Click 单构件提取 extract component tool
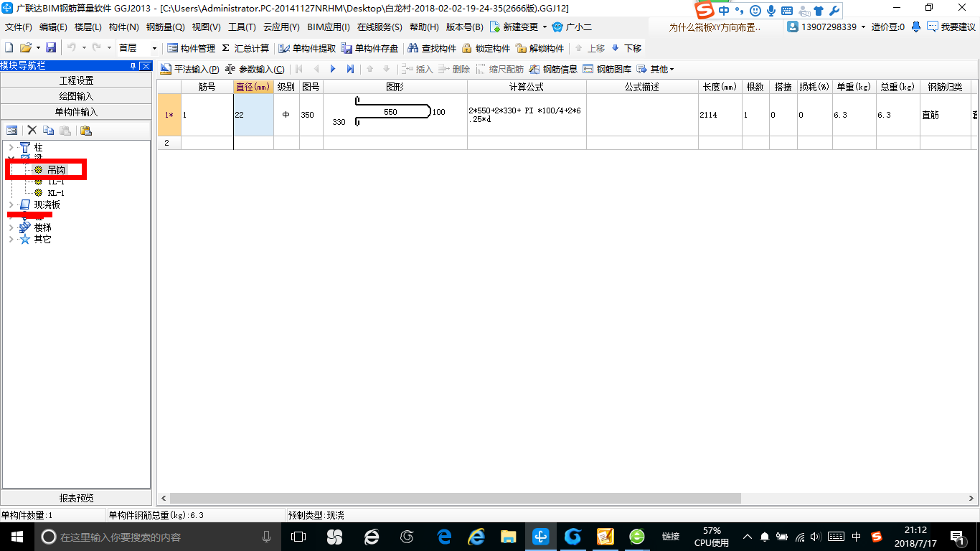980x551 pixels. click(x=307, y=48)
